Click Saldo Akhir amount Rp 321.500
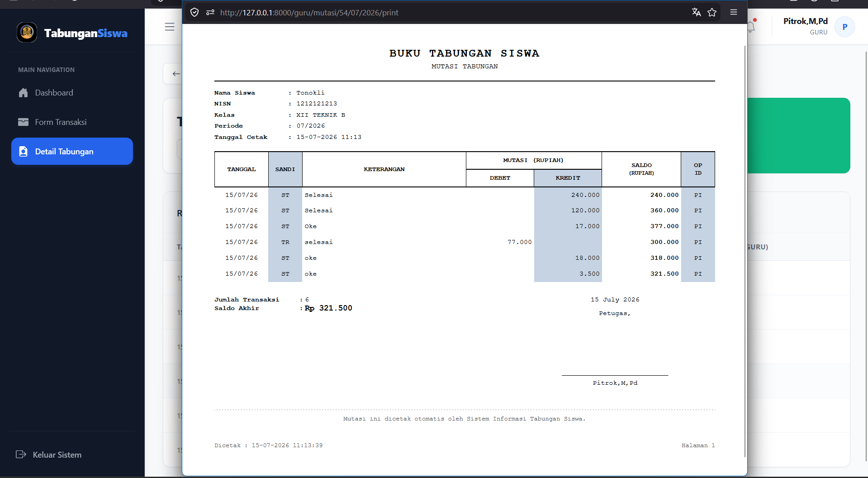The image size is (868, 478). [x=328, y=308]
